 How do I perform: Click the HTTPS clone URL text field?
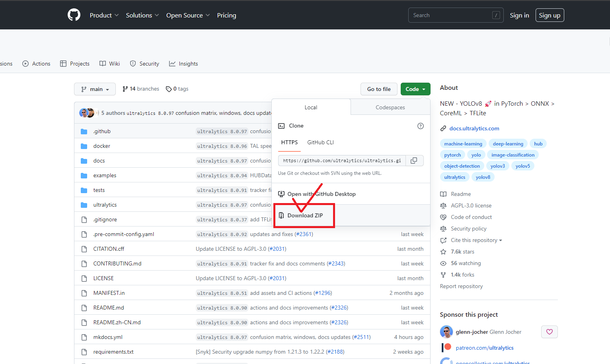(342, 161)
